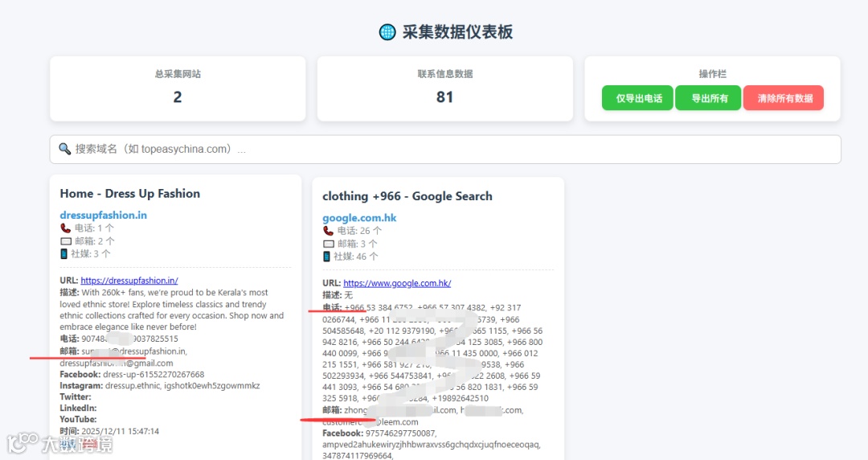Click the 电话: 26 个 count text
868x460 pixels.
(359, 231)
